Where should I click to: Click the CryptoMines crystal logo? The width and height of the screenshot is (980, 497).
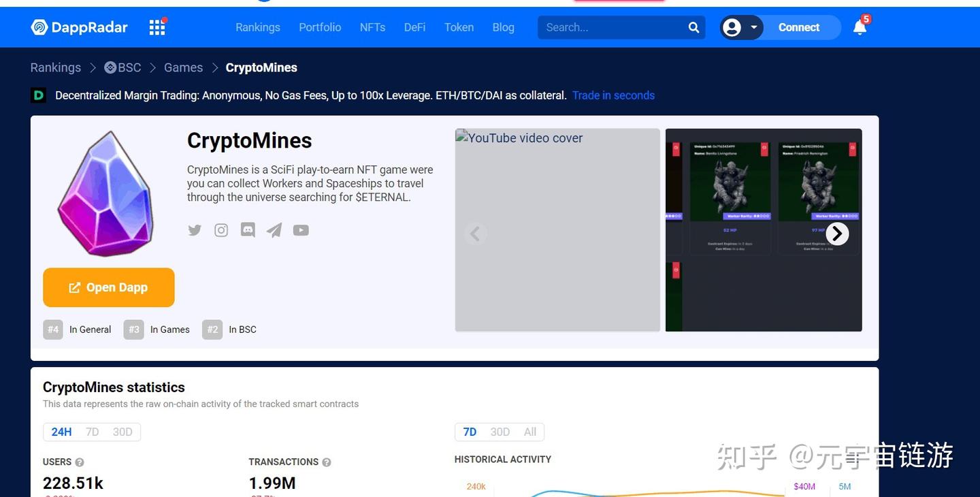point(105,194)
